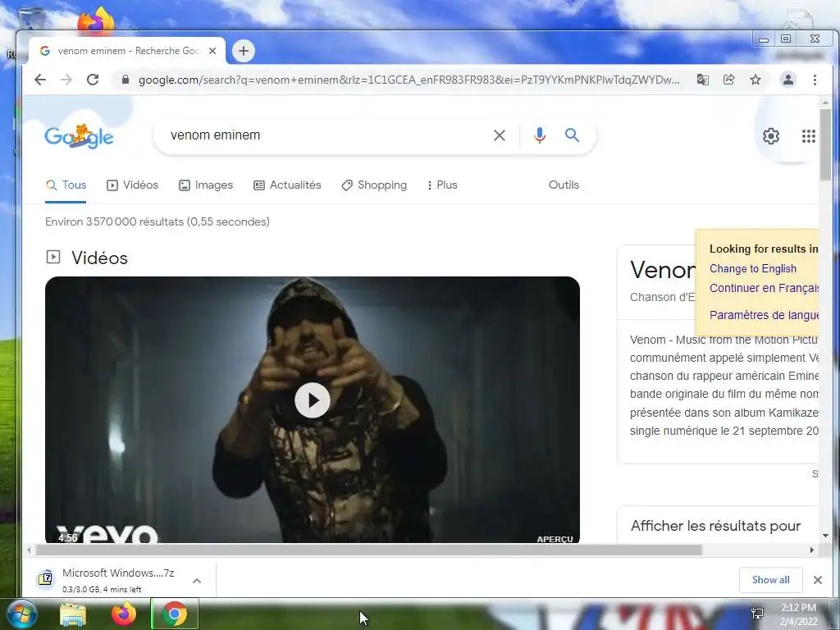This screenshot has height=630, width=840.
Task: Select the Tous search tab
Action: (x=66, y=185)
